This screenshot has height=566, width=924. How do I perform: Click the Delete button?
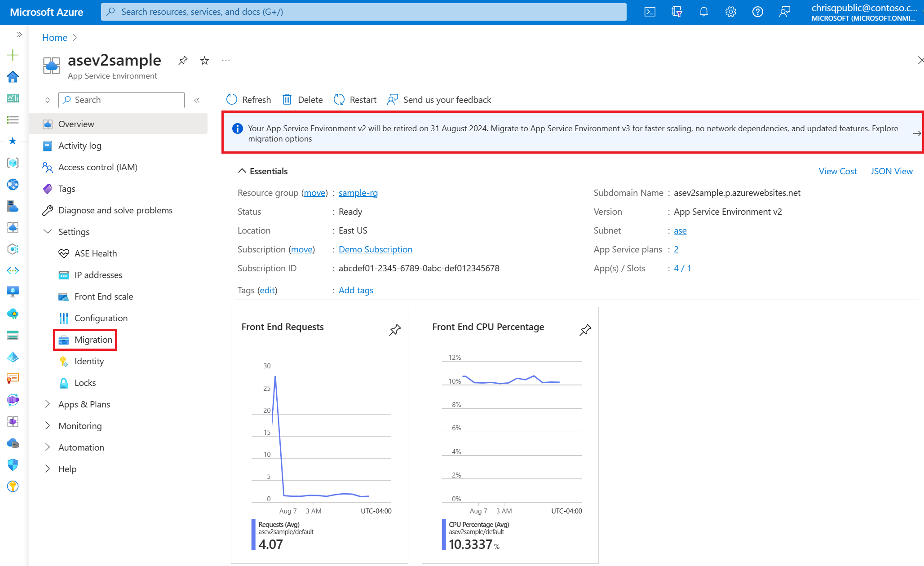[x=303, y=99]
